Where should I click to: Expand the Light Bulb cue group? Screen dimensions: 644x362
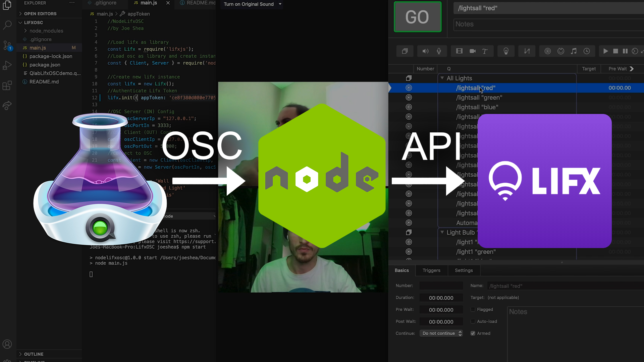[442, 232]
